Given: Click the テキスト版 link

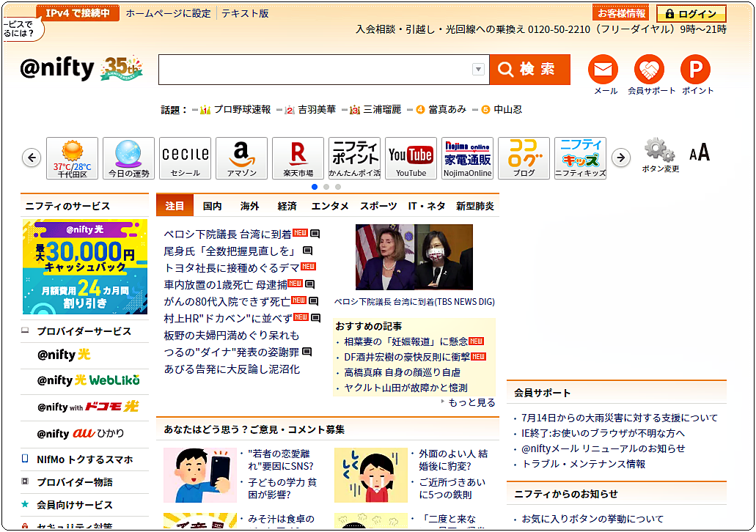Looking at the screenshot, I should click(245, 13).
